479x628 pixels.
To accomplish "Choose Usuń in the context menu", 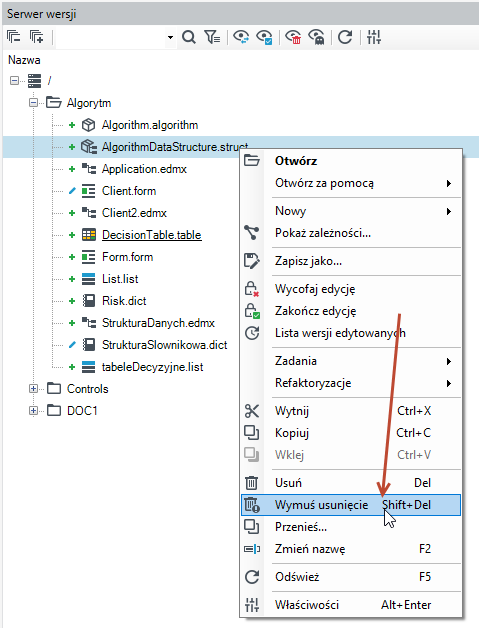I will (351, 483).
